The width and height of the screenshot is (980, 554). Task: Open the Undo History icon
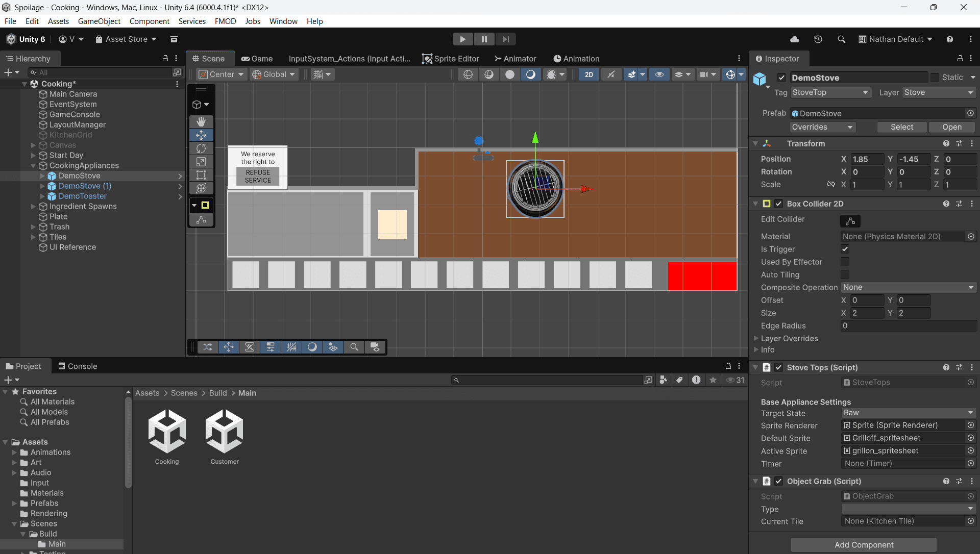point(818,39)
